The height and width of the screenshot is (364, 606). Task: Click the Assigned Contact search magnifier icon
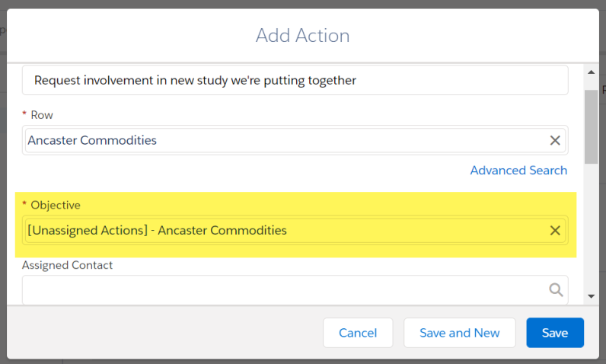click(556, 289)
